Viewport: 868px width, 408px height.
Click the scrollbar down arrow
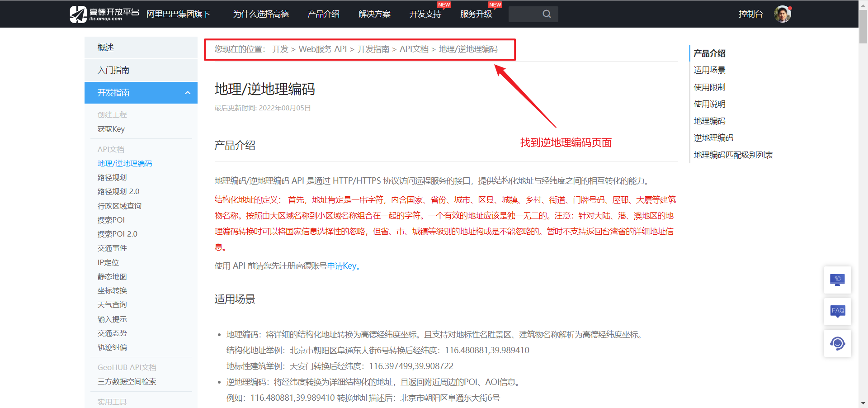(863, 403)
